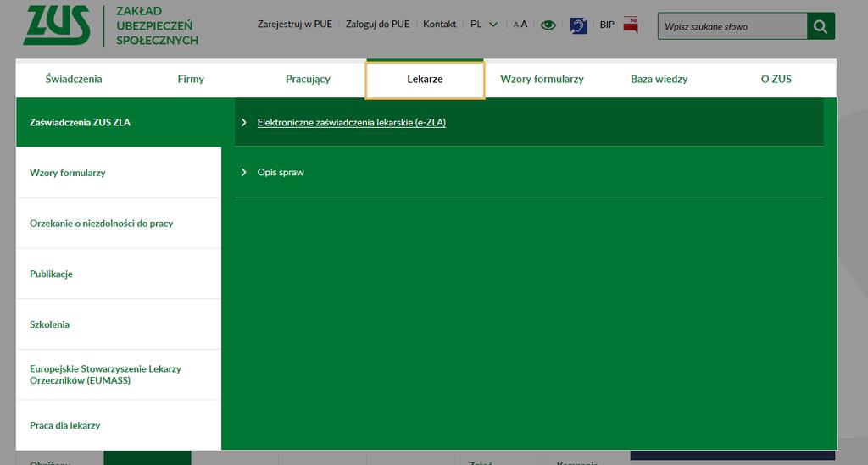Select Wzory formularzy in left submenu
This screenshot has height=465, width=868.
coord(119,173)
